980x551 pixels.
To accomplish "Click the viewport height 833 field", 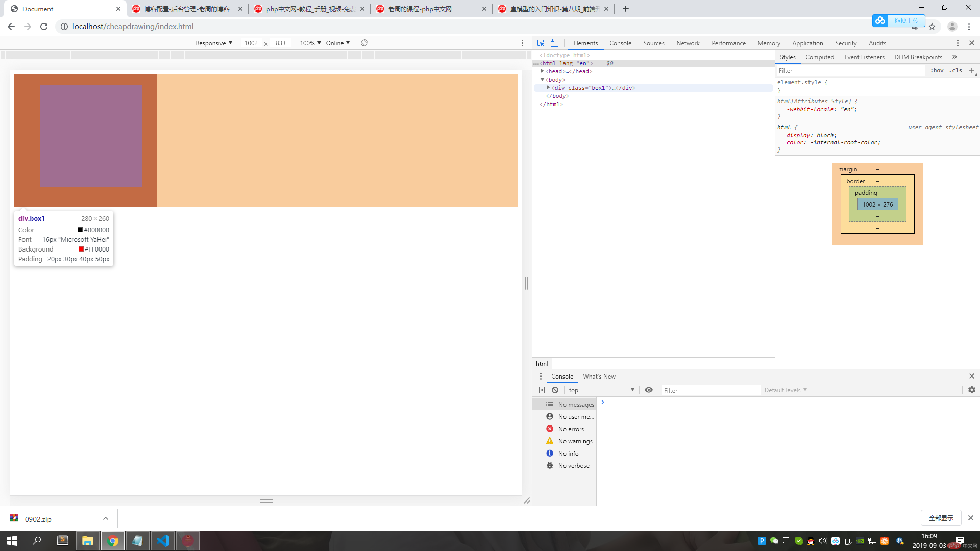I will point(281,43).
